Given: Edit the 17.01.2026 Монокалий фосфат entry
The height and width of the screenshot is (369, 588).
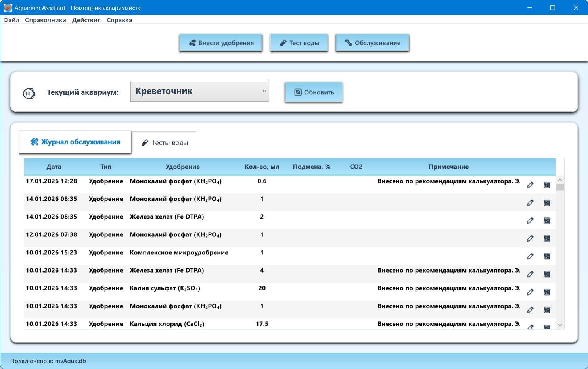Looking at the screenshot, I should tap(530, 185).
